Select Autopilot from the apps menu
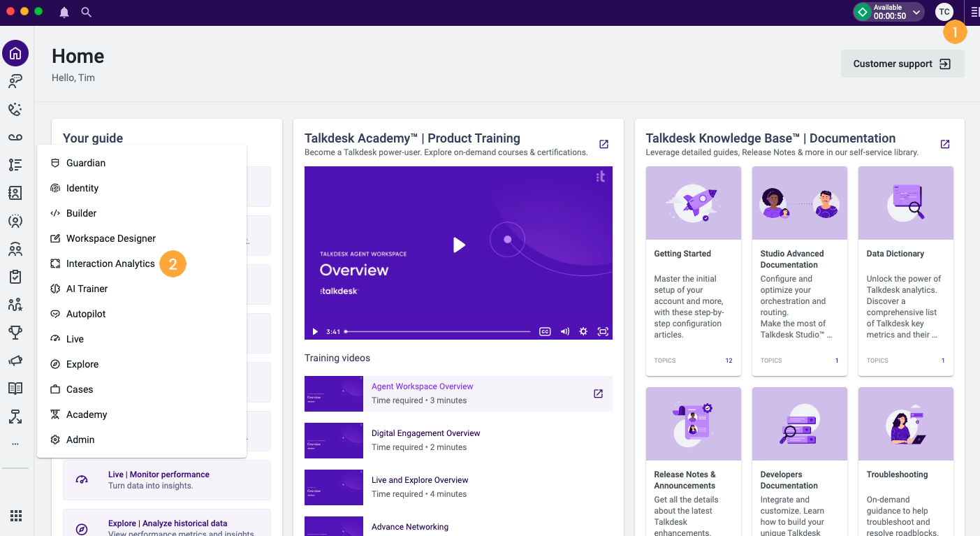Image resolution: width=980 pixels, height=536 pixels. point(142,314)
